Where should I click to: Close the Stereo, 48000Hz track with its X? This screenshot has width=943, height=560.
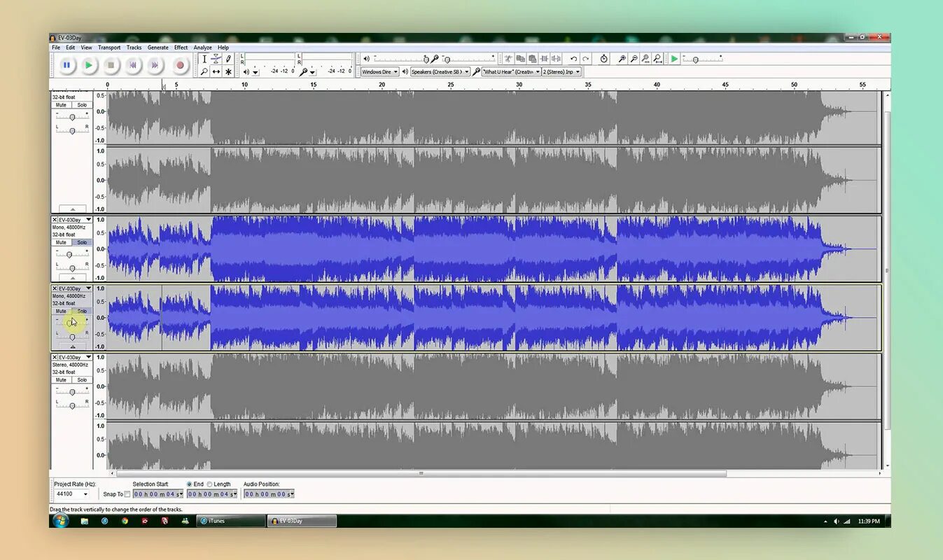coord(55,357)
